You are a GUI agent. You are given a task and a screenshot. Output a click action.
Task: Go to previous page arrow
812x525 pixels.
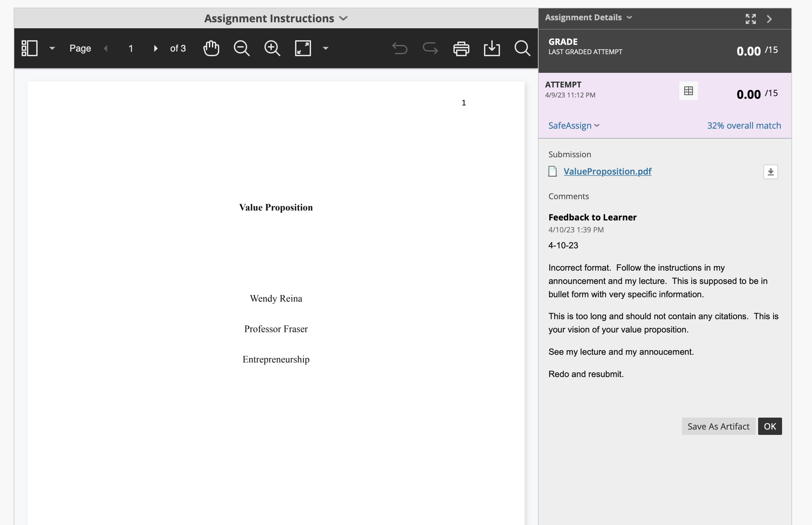106,49
